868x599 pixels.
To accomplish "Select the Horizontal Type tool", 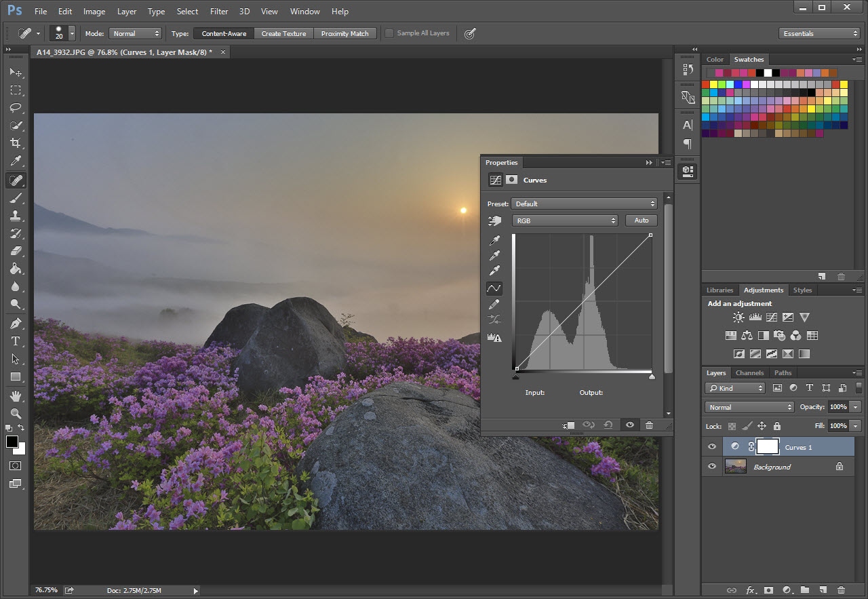I will tap(16, 341).
